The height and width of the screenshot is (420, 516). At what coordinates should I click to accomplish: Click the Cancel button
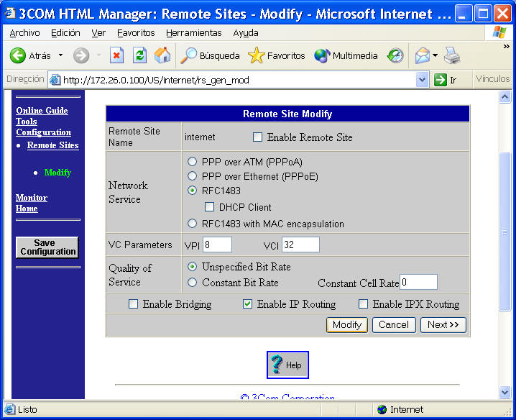394,325
